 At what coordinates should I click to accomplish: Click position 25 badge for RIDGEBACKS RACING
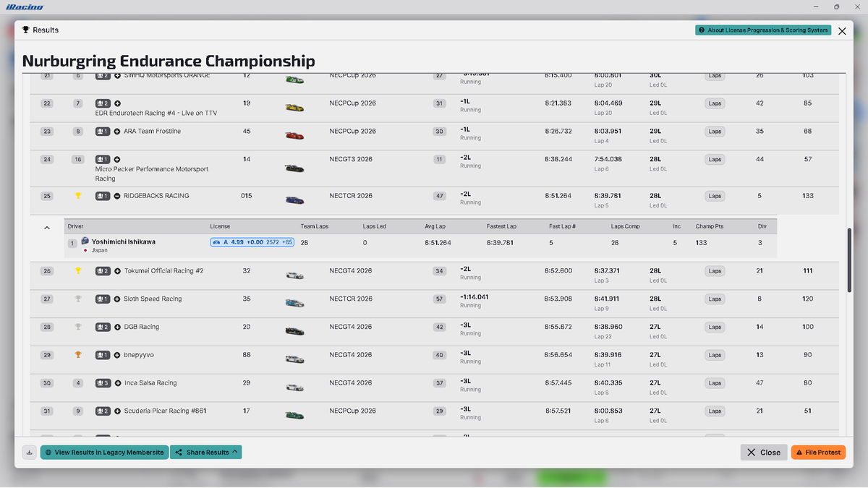click(47, 196)
